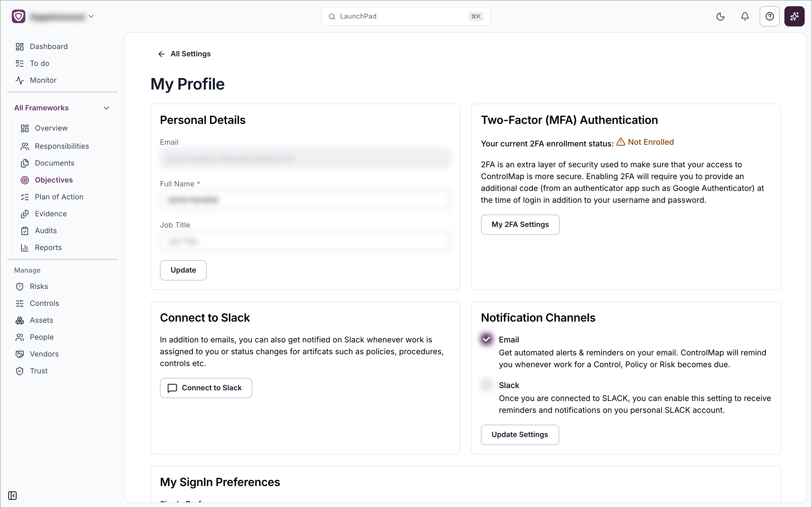
Task: Toggle dark mode moon icon
Action: 720,16
